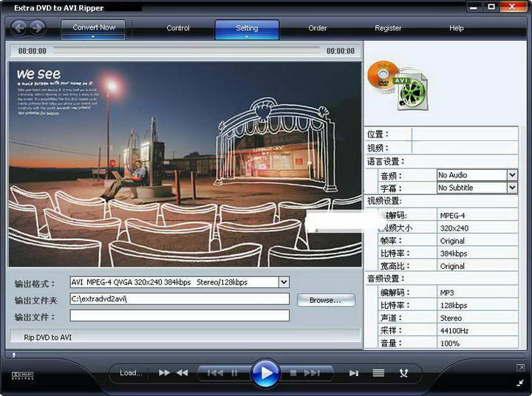532x396 pixels.
Task: Click the C:\extradvd2avi\ output folder field
Action: tap(180, 299)
